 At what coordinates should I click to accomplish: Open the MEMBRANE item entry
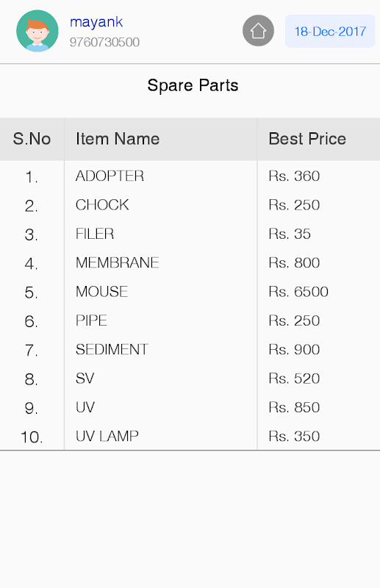tap(117, 262)
